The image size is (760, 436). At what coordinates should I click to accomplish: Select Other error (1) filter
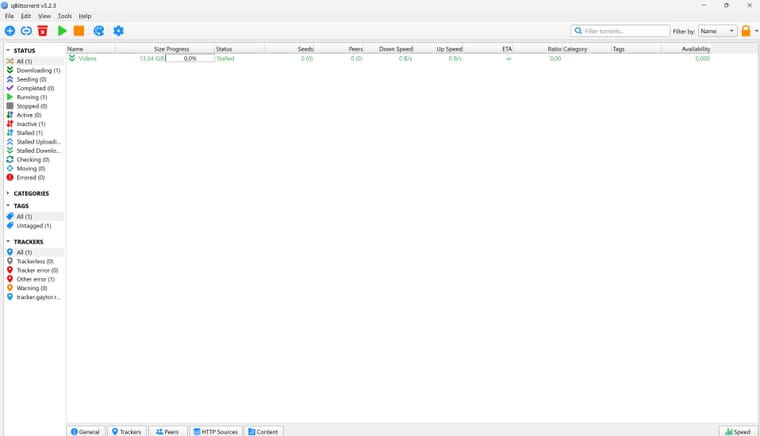[34, 280]
